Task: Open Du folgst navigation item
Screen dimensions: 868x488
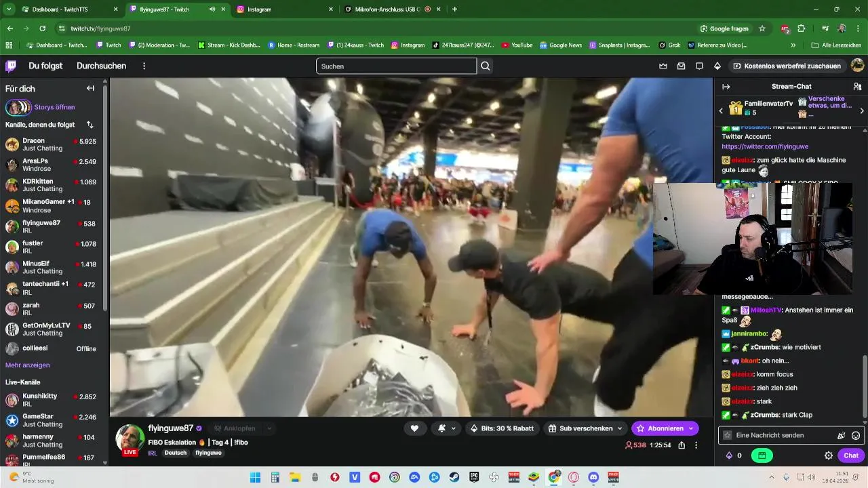Action: pyautogui.click(x=45, y=66)
